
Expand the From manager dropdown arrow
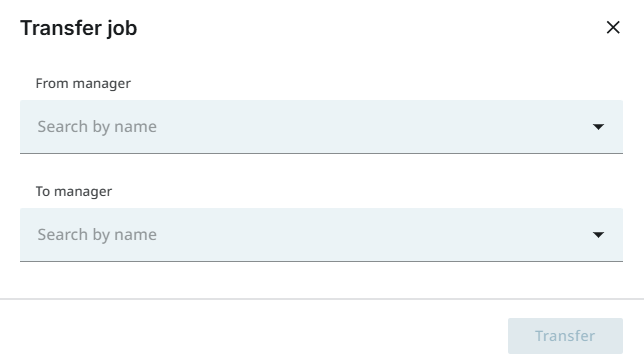point(598,127)
